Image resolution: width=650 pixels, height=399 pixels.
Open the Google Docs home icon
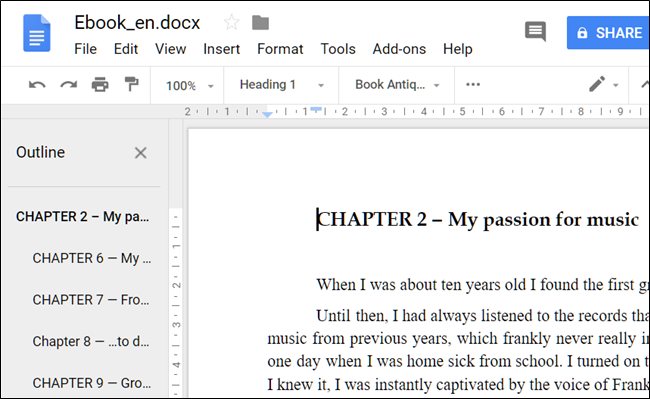click(x=36, y=33)
